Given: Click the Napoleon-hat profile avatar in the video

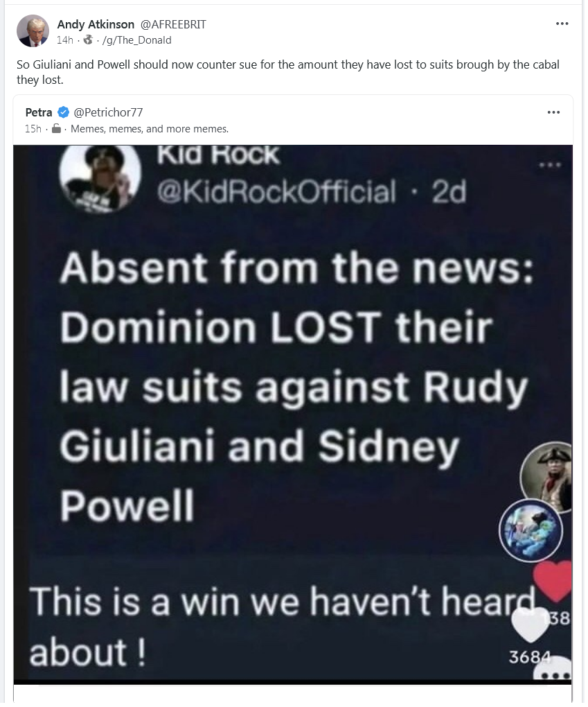Looking at the screenshot, I should pos(546,477).
